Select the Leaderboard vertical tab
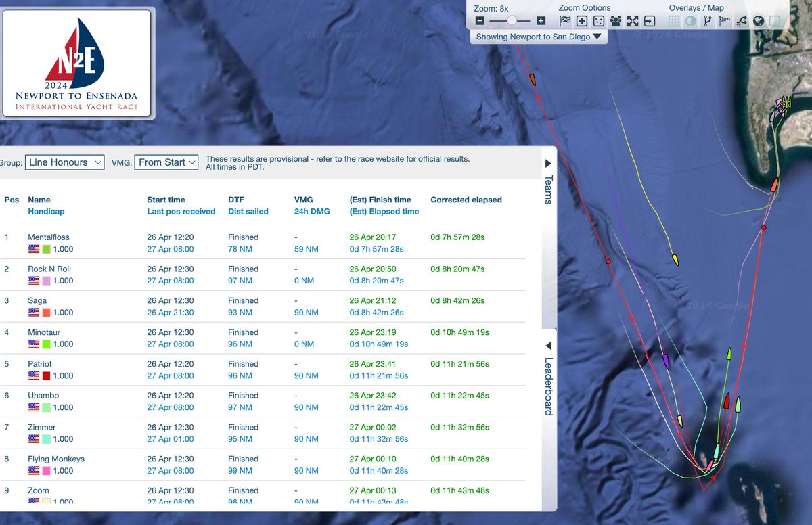Image resolution: width=812 pixels, height=525 pixels. pyautogui.click(x=548, y=386)
